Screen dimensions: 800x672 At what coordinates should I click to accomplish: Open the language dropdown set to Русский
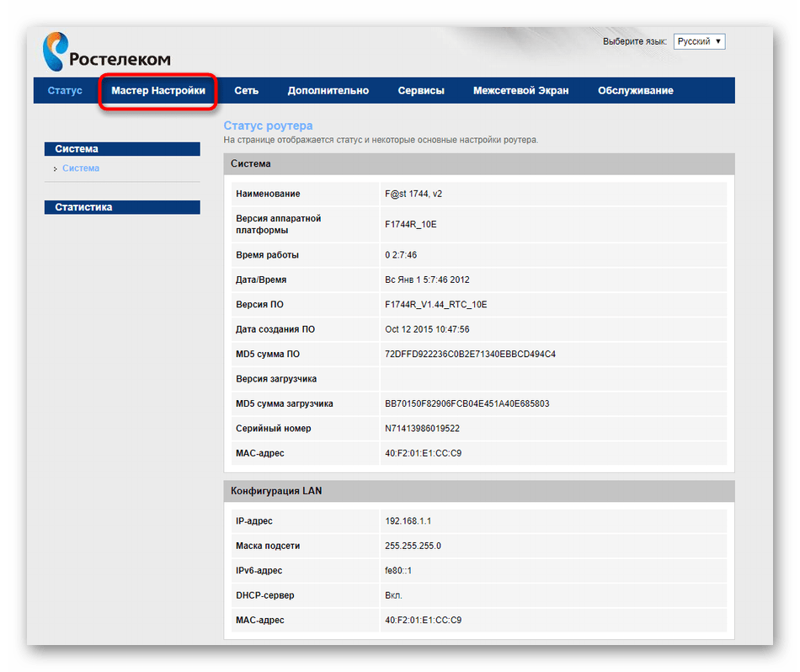coord(699,41)
